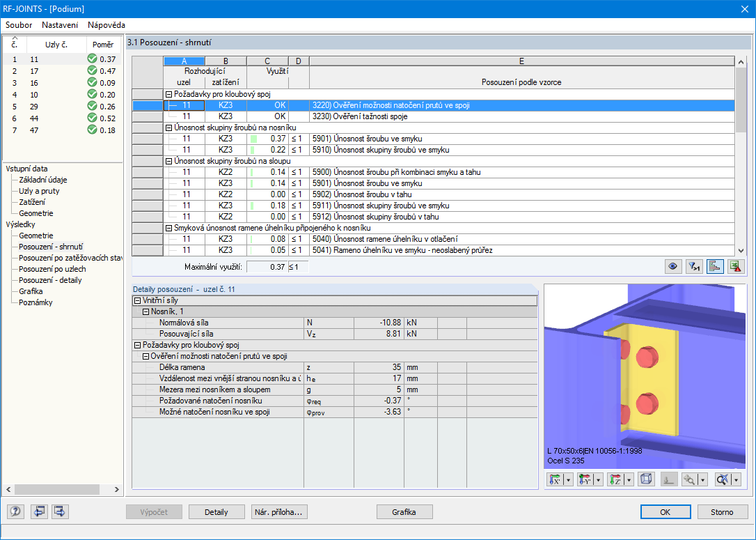Click the eye view-mode icon

673,266
